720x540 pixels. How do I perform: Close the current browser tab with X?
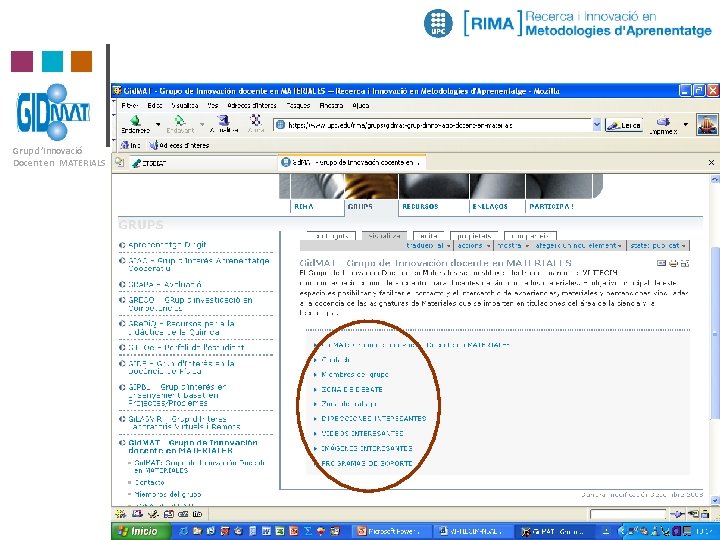(x=711, y=163)
